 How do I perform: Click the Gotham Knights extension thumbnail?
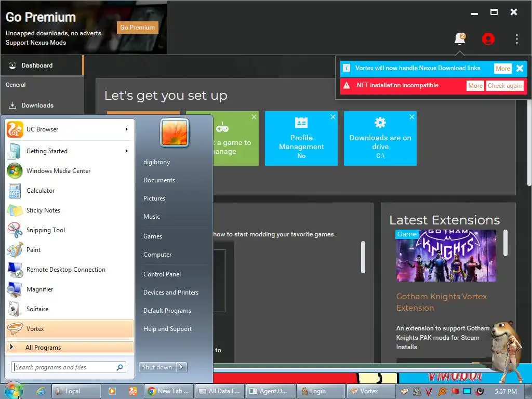pyautogui.click(x=446, y=256)
